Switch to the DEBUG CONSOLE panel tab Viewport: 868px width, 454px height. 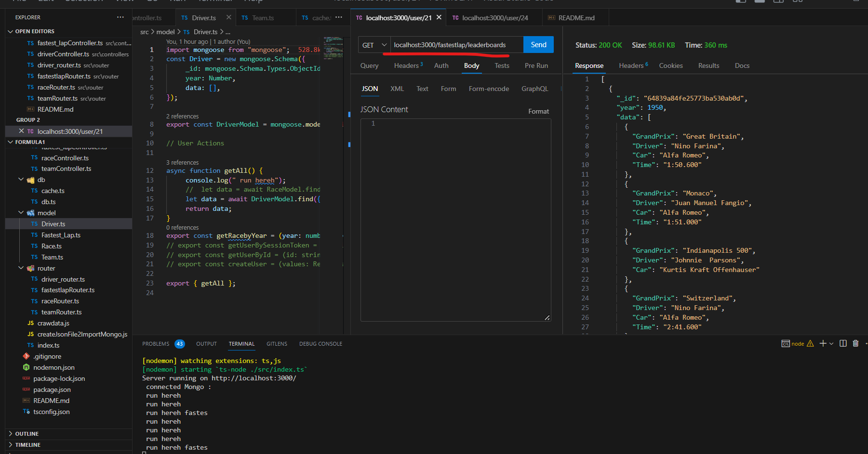[320, 343]
